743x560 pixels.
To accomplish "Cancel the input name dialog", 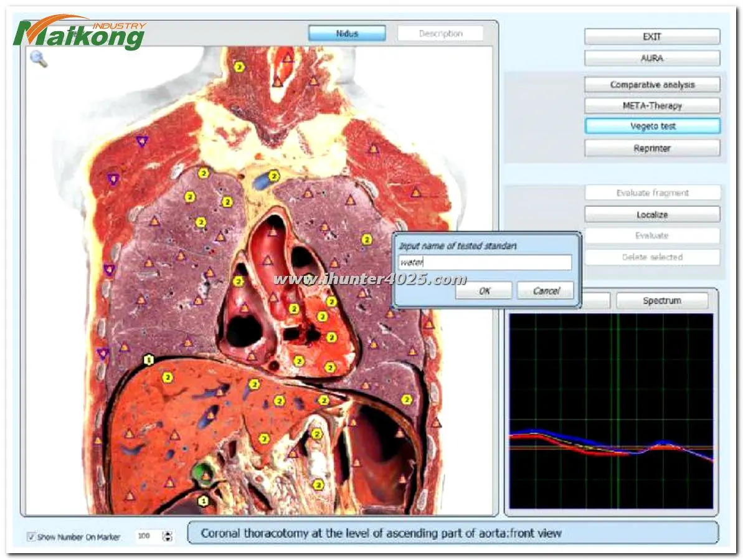I will point(546,291).
